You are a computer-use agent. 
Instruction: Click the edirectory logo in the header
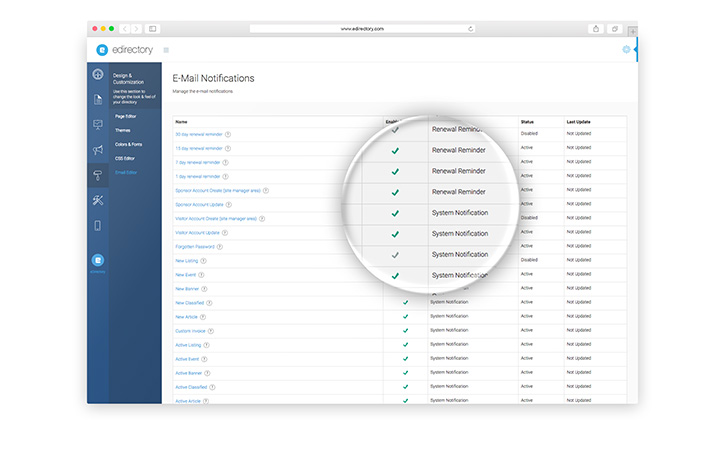(x=125, y=50)
